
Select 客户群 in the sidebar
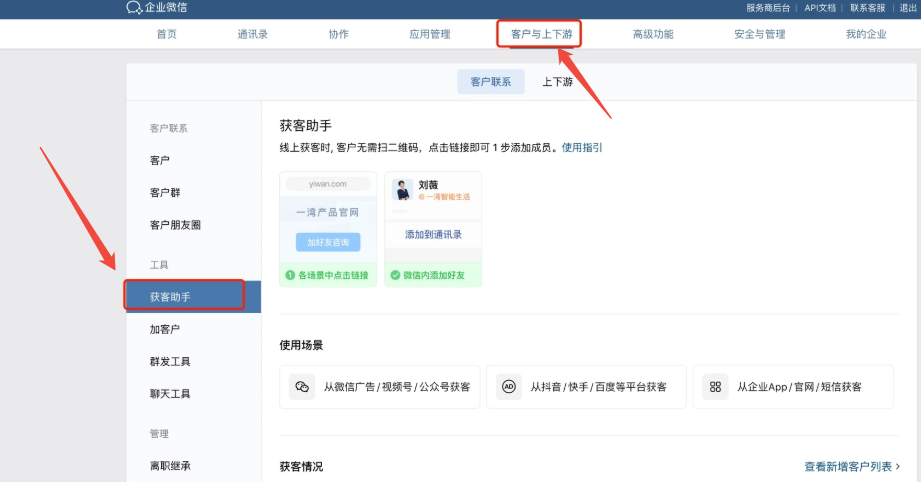click(165, 193)
